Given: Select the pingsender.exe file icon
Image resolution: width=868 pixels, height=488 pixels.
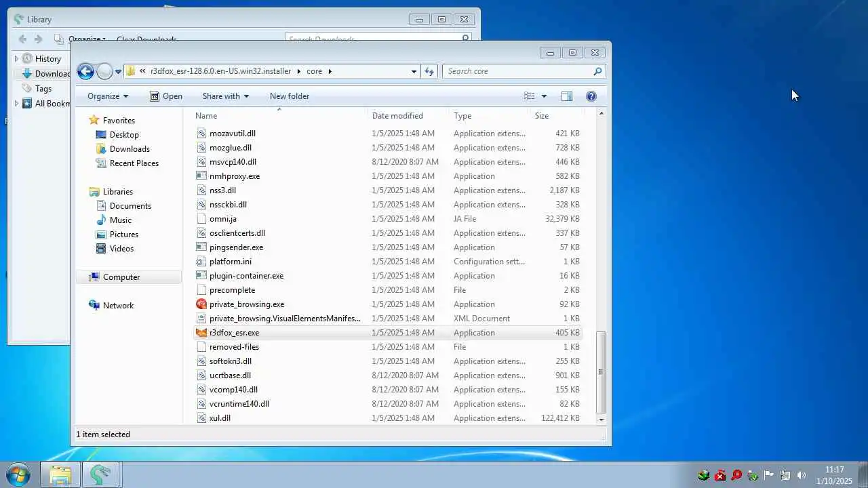Looking at the screenshot, I should coord(201,247).
